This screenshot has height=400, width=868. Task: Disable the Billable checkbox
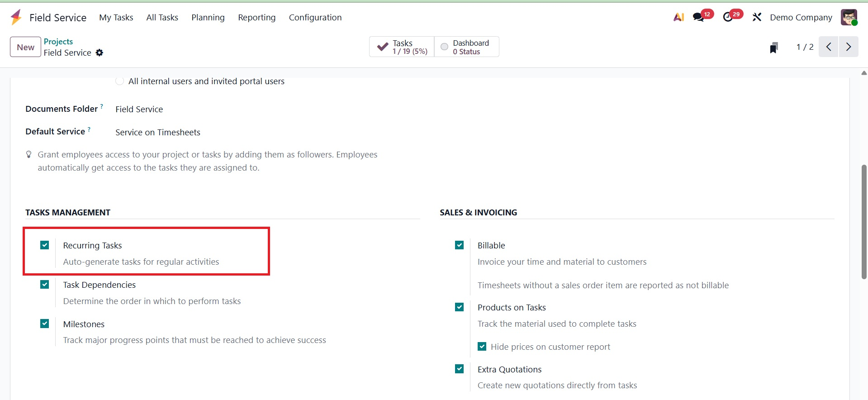(459, 245)
